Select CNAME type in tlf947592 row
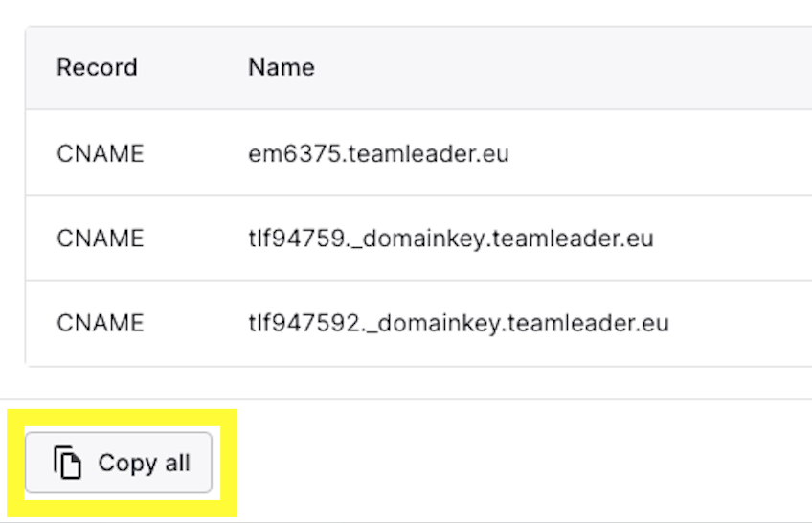The width and height of the screenshot is (812, 523). 100,323
